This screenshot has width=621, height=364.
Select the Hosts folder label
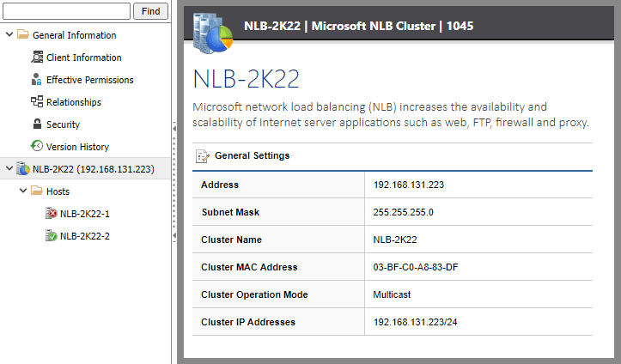click(x=58, y=191)
